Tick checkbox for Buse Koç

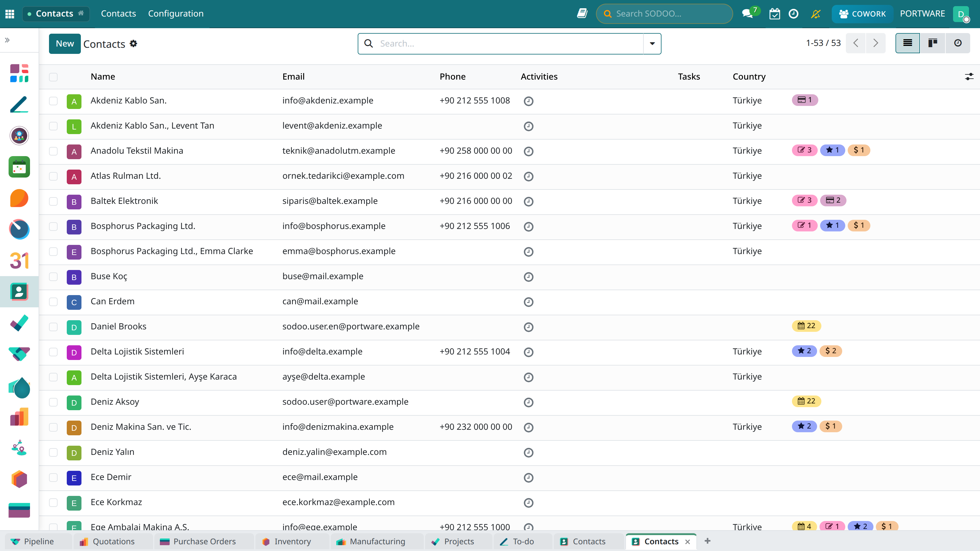pos(53,276)
